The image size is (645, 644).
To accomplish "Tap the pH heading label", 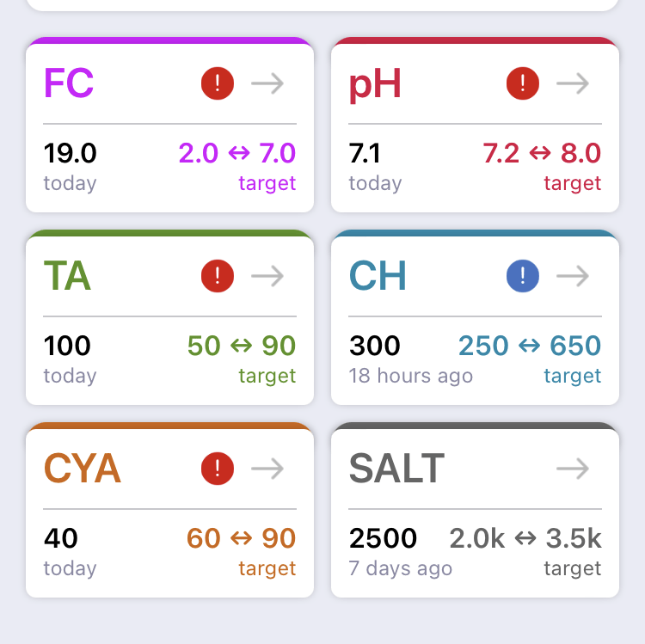I will point(375,85).
